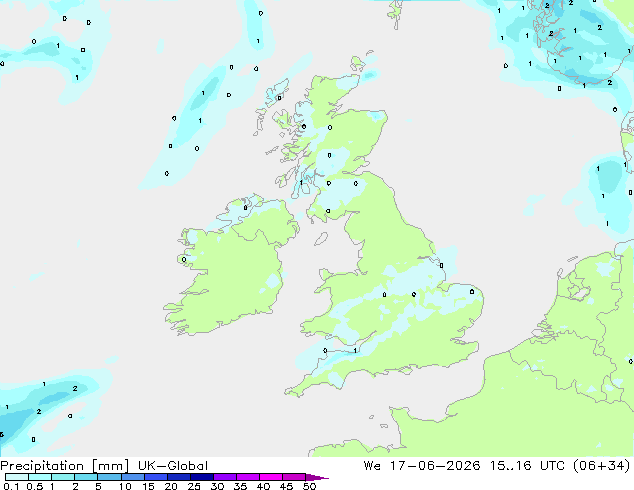Screen dimensions: 634x490
Task: Click the 0.5–1 mm legend swatch
Action: pos(40,477)
